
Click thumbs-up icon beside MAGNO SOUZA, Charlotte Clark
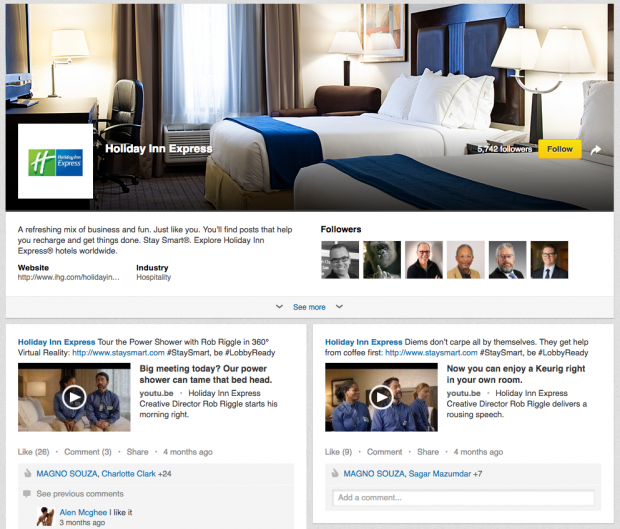(x=28, y=473)
